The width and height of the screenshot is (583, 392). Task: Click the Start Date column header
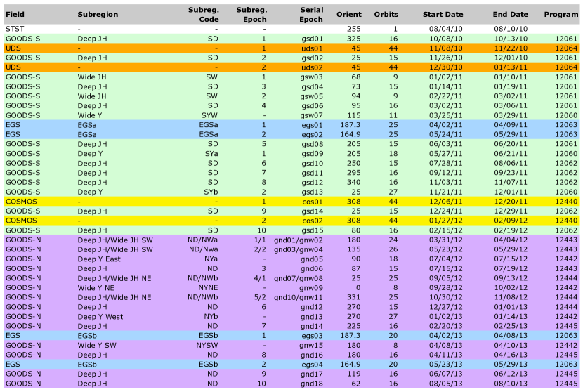[443, 15]
